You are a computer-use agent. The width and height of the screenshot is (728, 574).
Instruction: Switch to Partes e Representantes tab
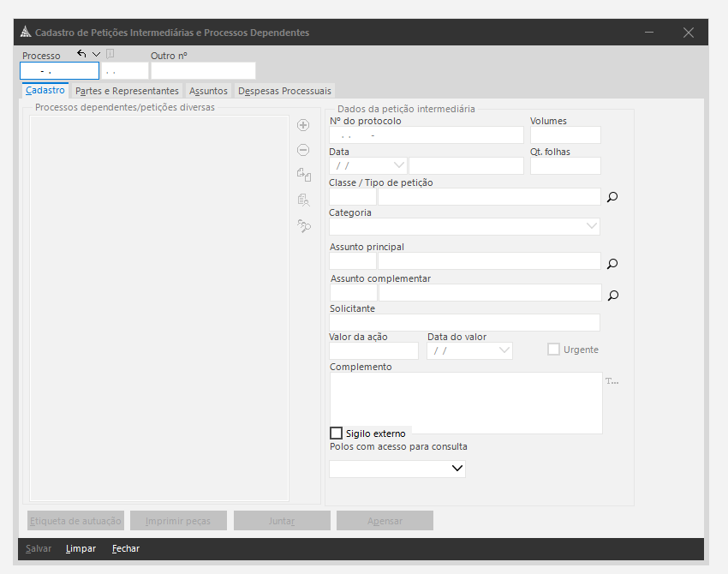pyautogui.click(x=127, y=91)
